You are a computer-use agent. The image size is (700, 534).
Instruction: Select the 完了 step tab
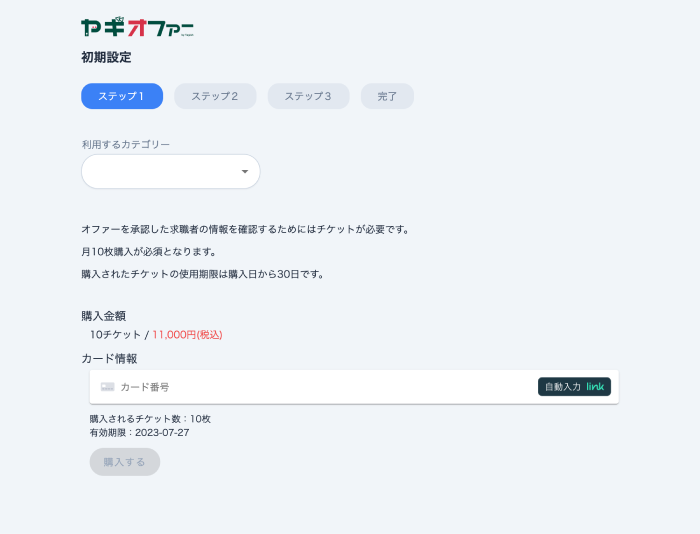[x=387, y=96]
